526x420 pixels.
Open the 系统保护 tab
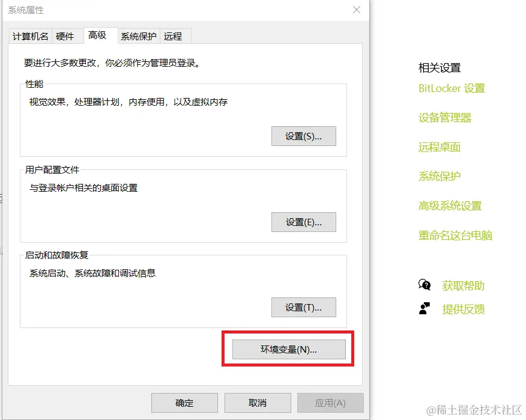138,36
